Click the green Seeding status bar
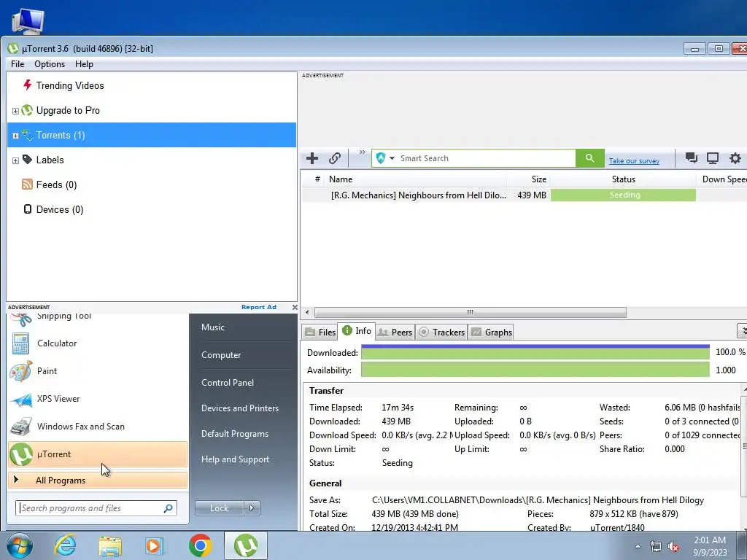The width and height of the screenshot is (747, 560). (x=623, y=195)
